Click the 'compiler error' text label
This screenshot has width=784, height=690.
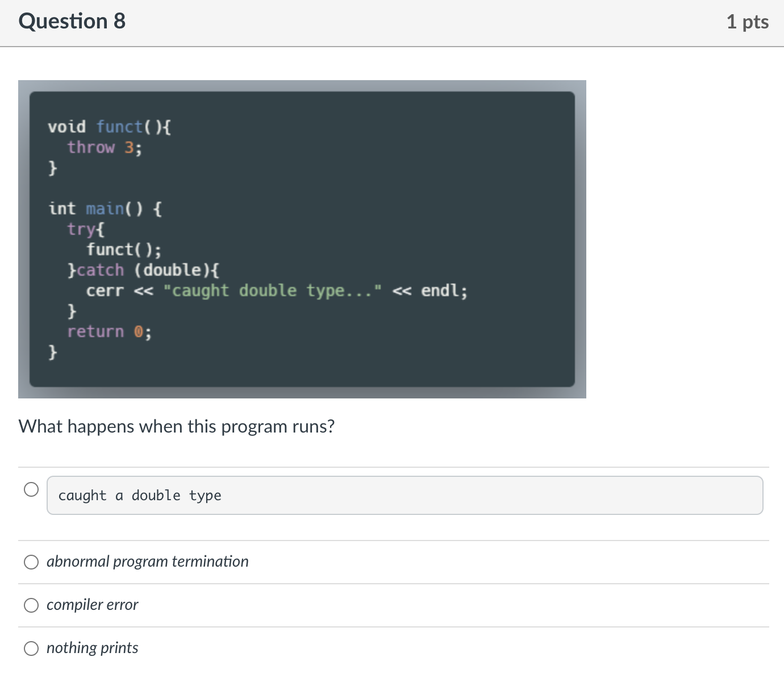92,605
